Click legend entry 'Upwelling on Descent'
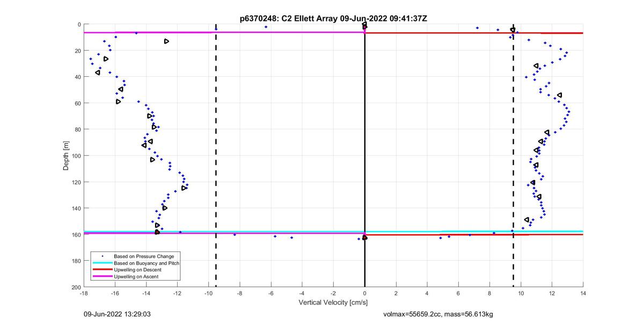This screenshot has width=644, height=323. click(137, 270)
